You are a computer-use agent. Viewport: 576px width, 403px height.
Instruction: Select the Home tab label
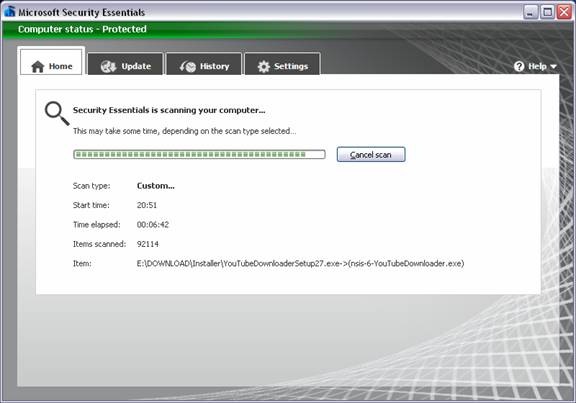click(x=61, y=66)
